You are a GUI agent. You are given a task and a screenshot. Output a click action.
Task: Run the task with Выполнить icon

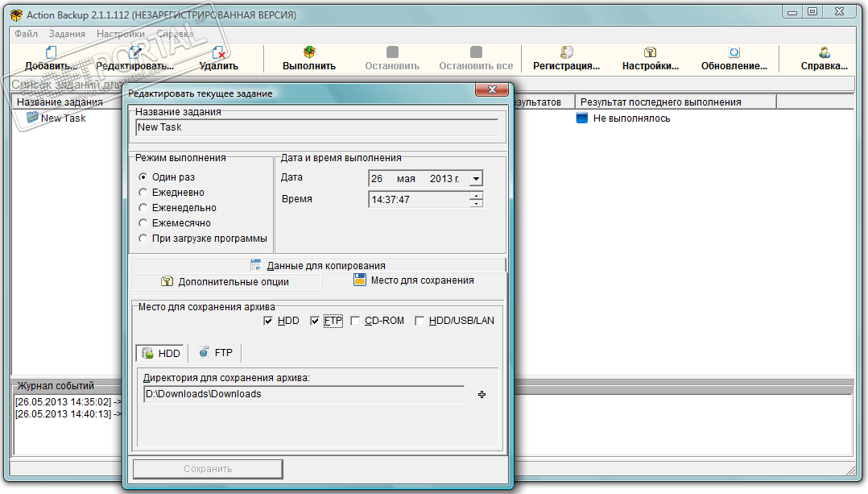(x=309, y=52)
